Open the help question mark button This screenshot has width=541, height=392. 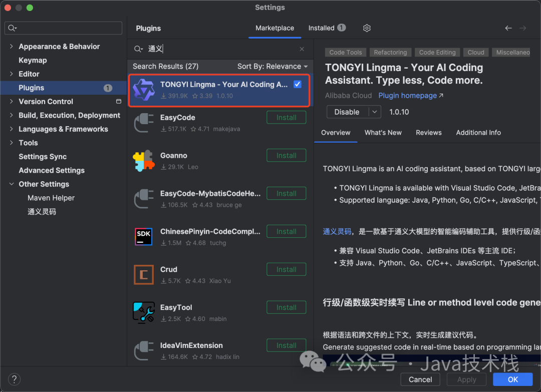(x=14, y=379)
